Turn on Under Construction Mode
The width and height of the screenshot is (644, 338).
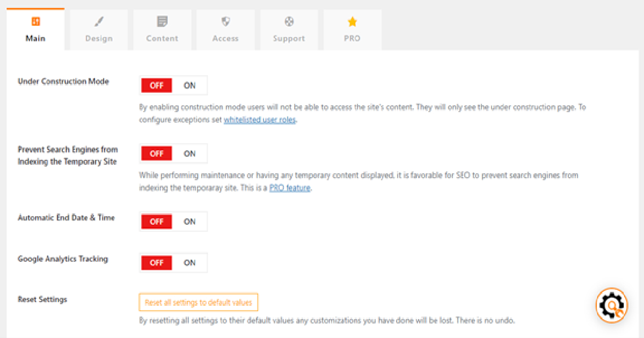click(189, 85)
